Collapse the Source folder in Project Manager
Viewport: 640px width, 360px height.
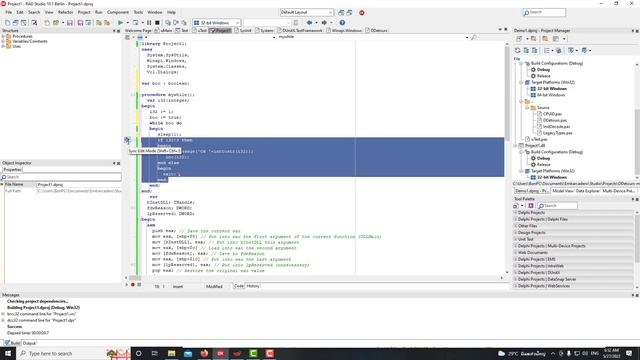527,108
